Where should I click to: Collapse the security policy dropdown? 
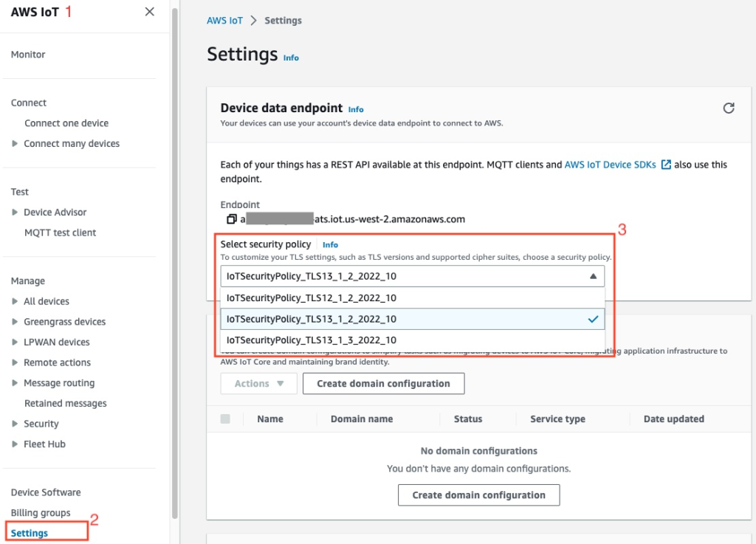(592, 275)
